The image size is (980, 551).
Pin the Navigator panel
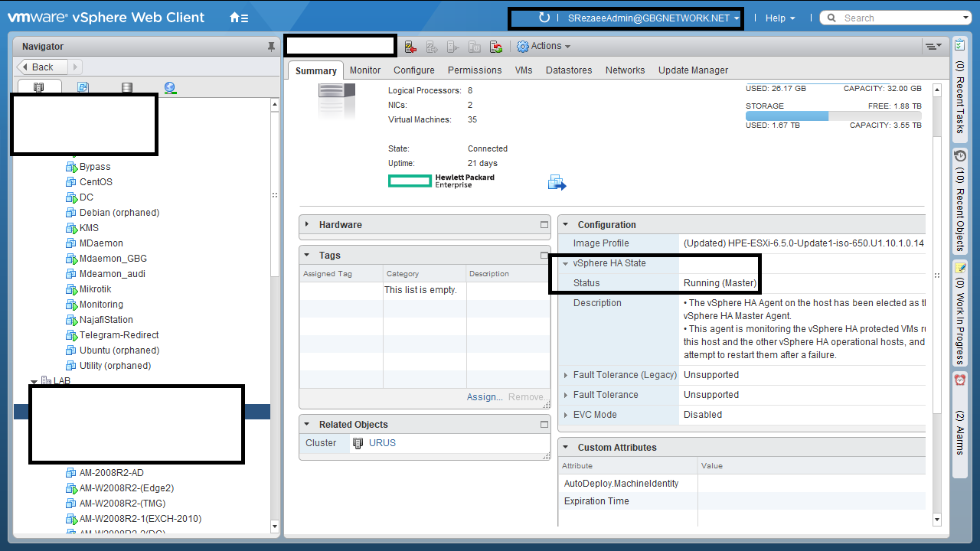[x=271, y=47]
